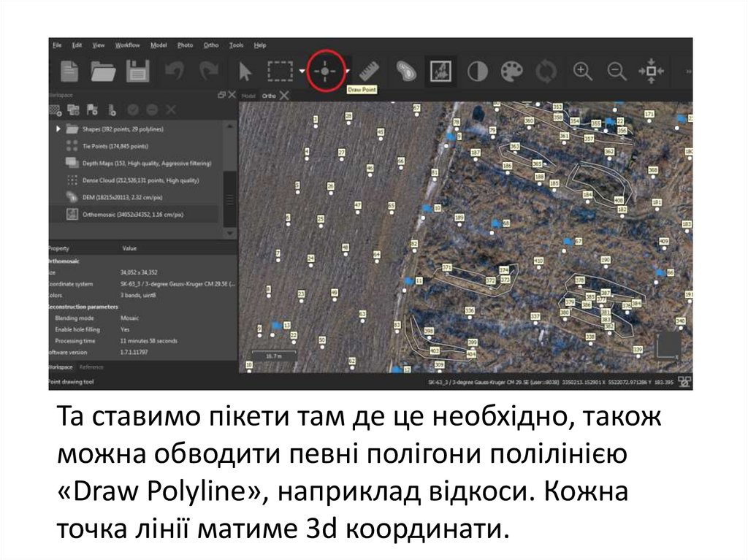
Task: Click the coordinate system value SK-63_3
Action: (178, 284)
